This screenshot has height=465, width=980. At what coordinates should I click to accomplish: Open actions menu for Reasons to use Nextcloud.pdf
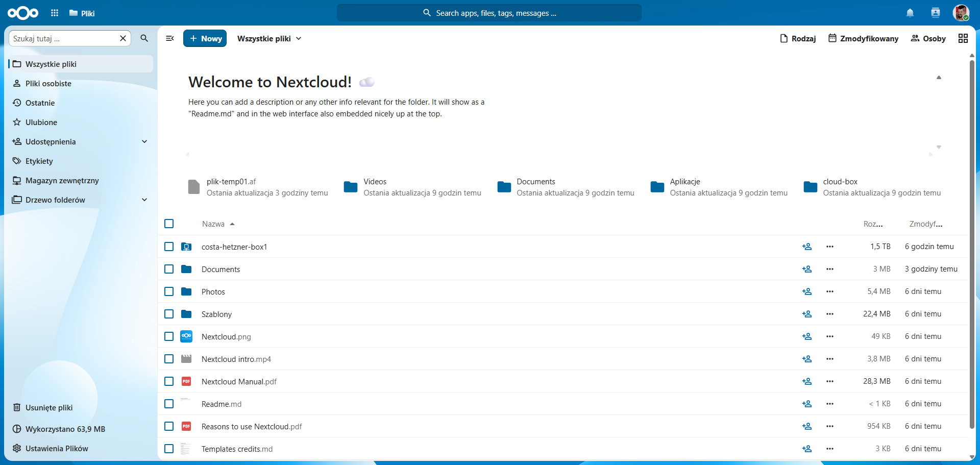830,426
